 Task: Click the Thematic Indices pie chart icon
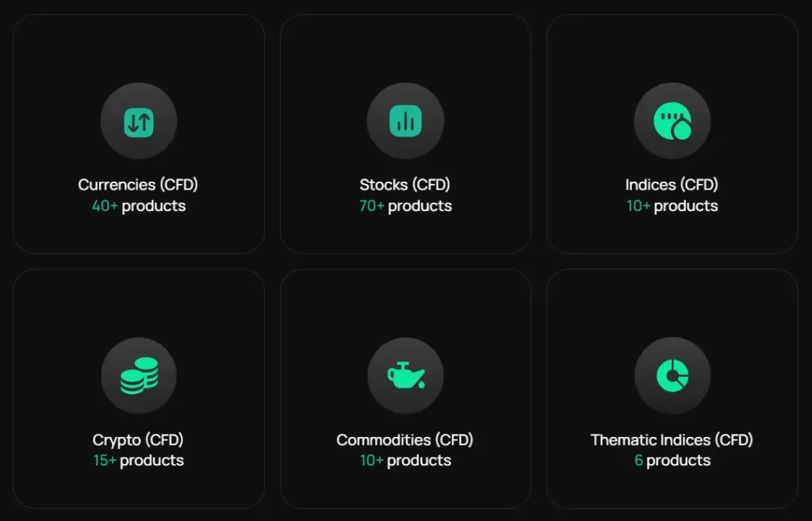pos(672,376)
